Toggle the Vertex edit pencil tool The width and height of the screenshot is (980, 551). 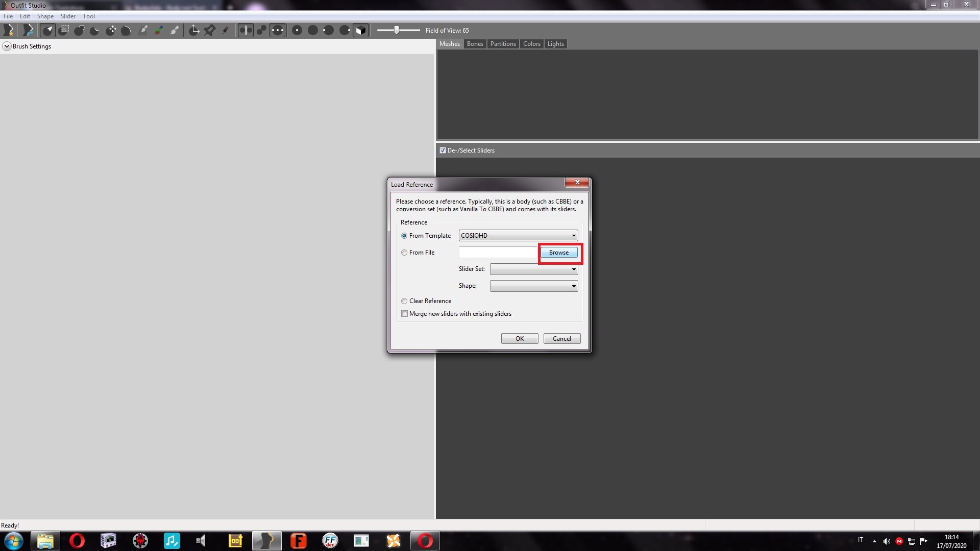pos(226,30)
